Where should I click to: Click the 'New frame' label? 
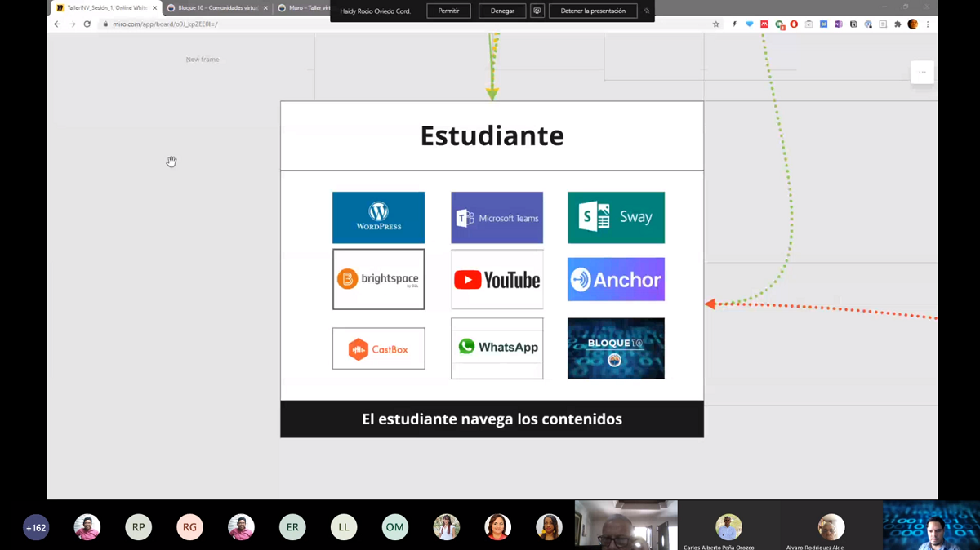(x=203, y=60)
